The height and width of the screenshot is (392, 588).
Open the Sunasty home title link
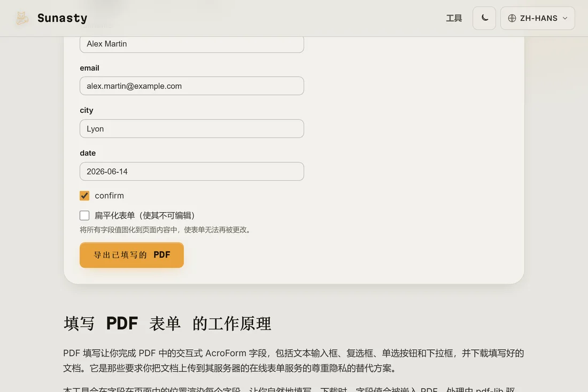(62, 18)
